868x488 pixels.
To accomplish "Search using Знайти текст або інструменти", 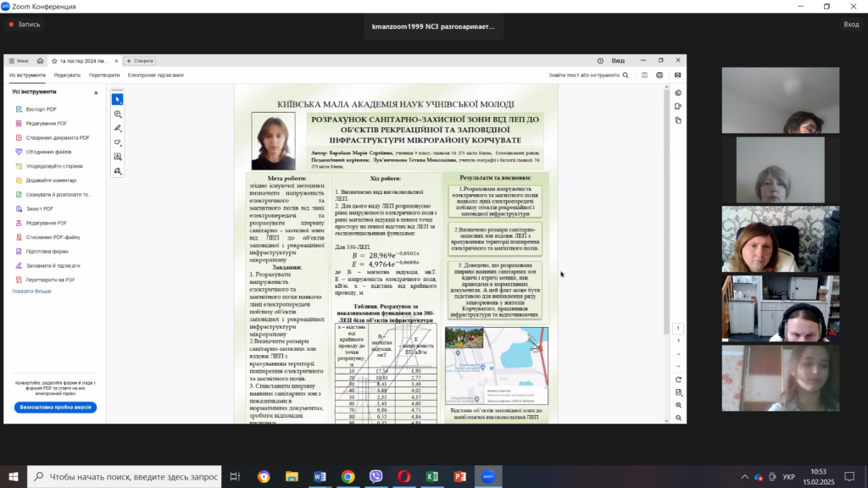I will [588, 75].
